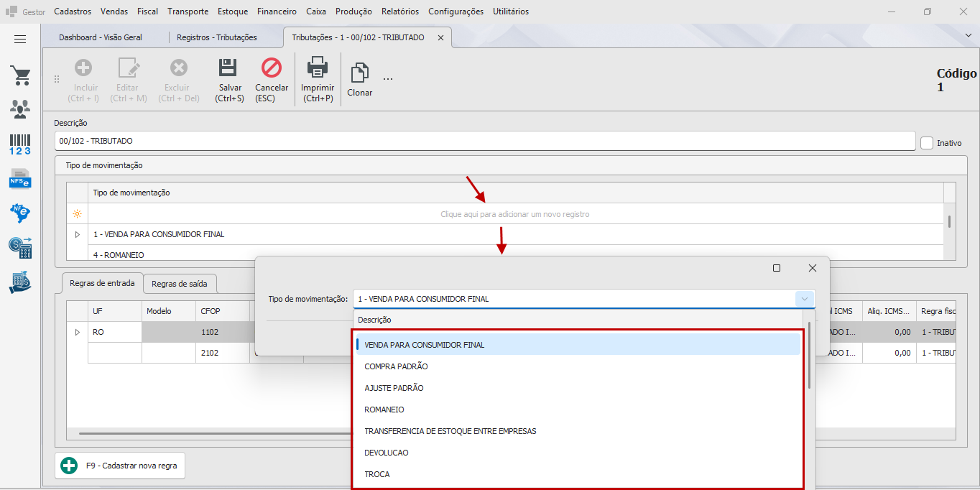Click F9 - Cadastrar nova regra button

[x=121, y=466]
